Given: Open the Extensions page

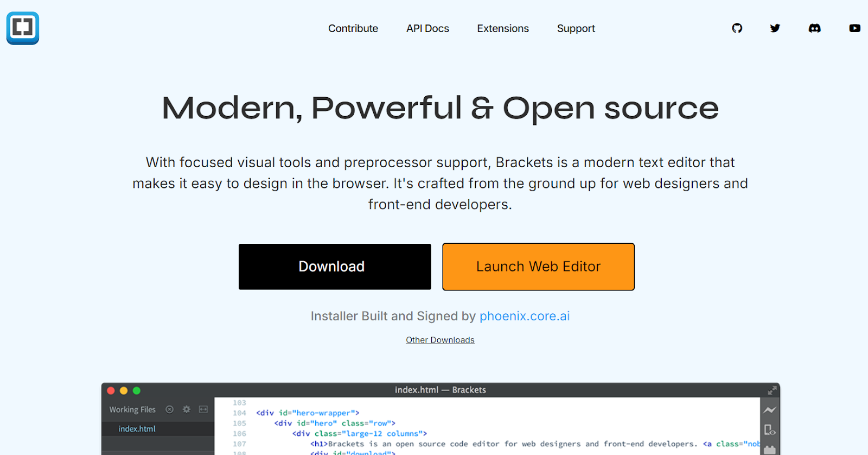Looking at the screenshot, I should pyautogui.click(x=503, y=28).
